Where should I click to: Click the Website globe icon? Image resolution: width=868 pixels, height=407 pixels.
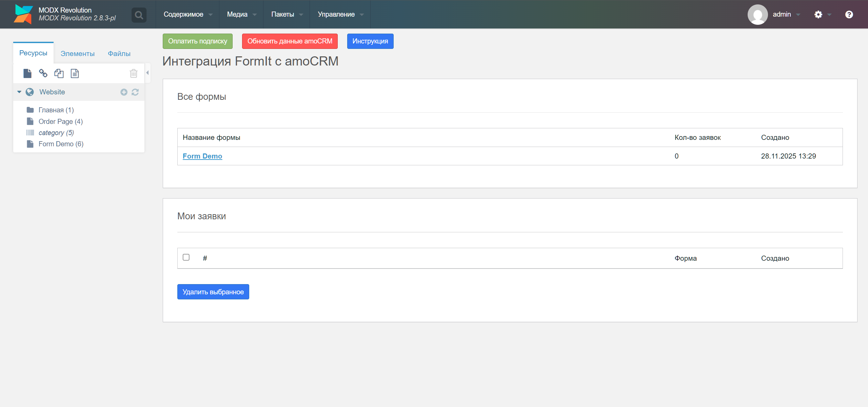click(30, 92)
